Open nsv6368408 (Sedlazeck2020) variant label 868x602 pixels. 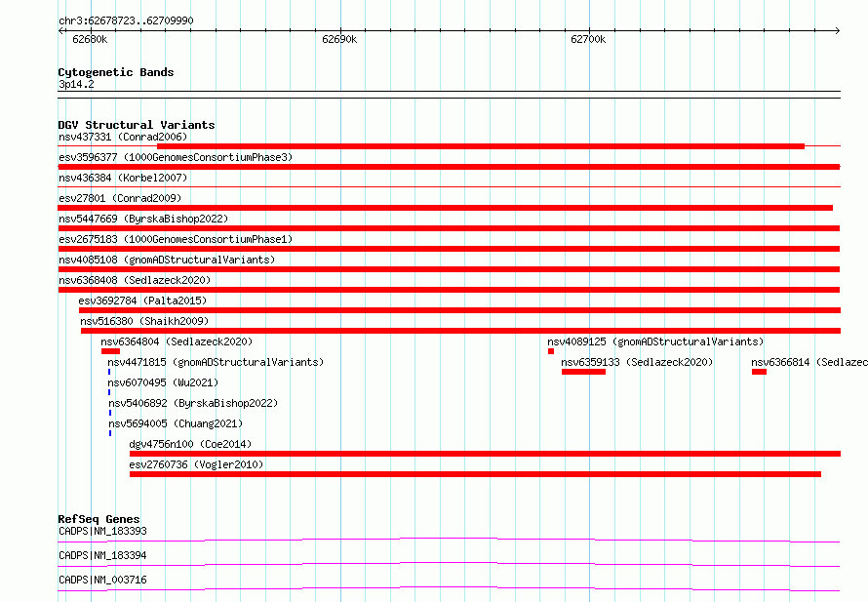(135, 280)
